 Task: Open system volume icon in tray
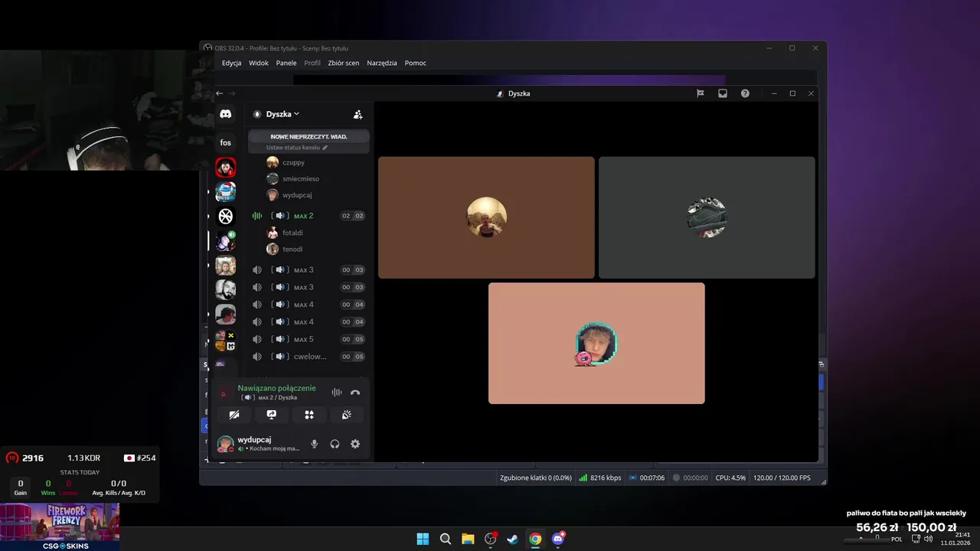[929, 539]
